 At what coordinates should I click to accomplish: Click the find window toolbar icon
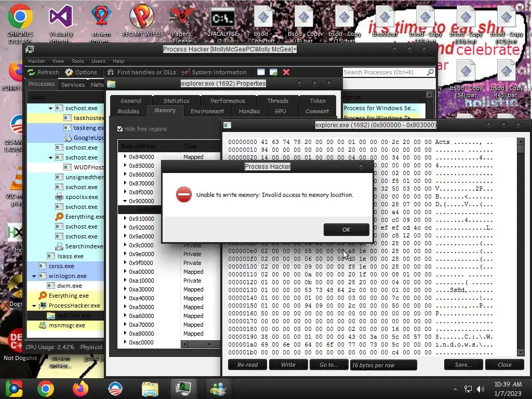click(x=261, y=72)
